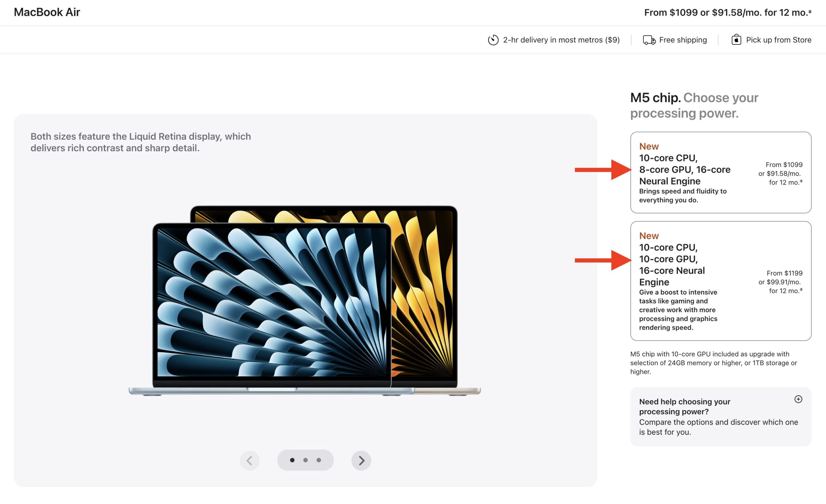Click 'From $1099' price in first option

[x=784, y=164]
